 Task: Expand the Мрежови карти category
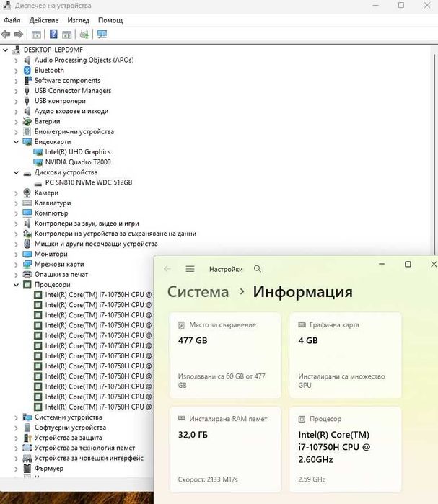click(16, 265)
